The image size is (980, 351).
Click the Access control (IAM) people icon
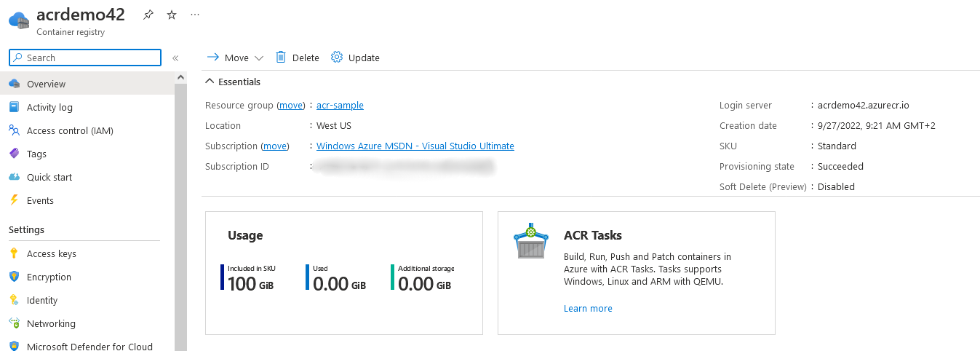[x=14, y=130]
